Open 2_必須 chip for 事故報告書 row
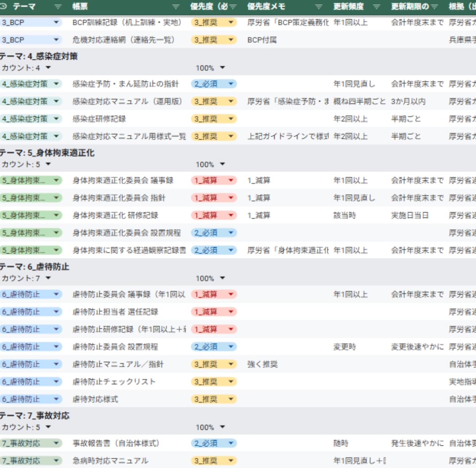 pyautogui.click(x=214, y=443)
